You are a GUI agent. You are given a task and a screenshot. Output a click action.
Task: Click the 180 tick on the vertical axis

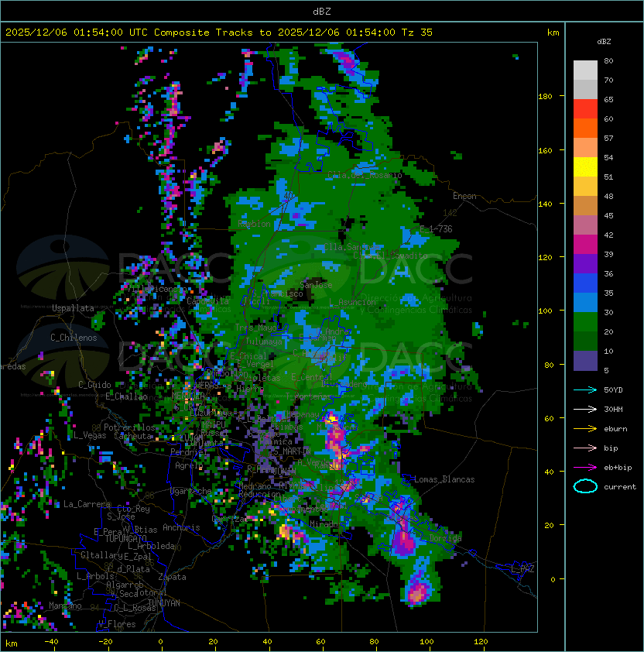click(545, 96)
